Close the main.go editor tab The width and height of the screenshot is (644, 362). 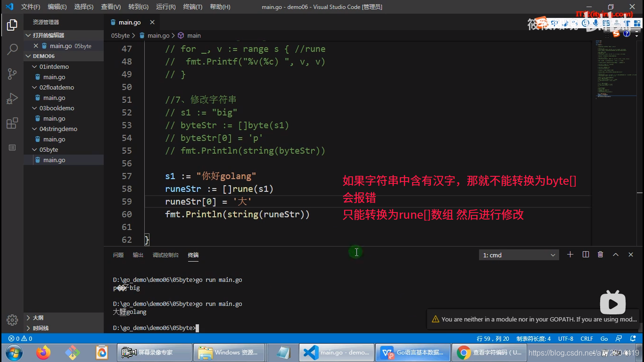coord(152,22)
